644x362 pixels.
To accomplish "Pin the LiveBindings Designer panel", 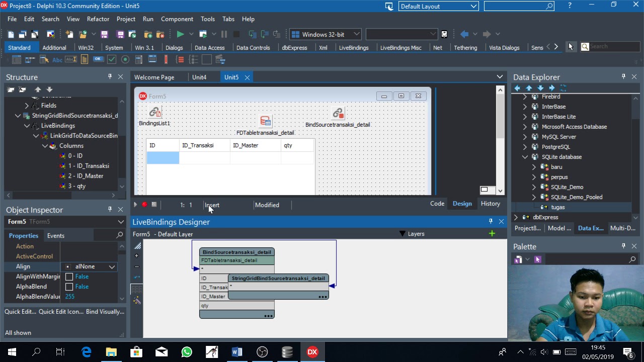I will [x=491, y=221].
